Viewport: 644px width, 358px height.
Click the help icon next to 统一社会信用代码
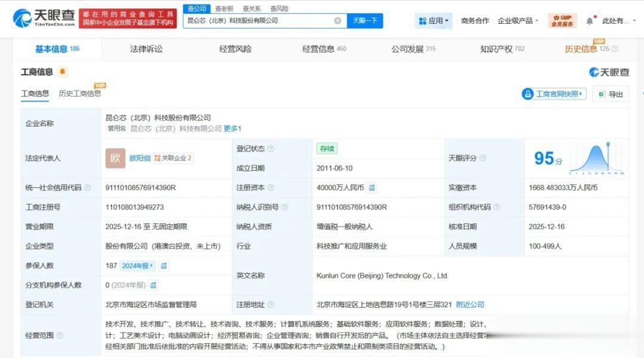[x=88, y=188]
